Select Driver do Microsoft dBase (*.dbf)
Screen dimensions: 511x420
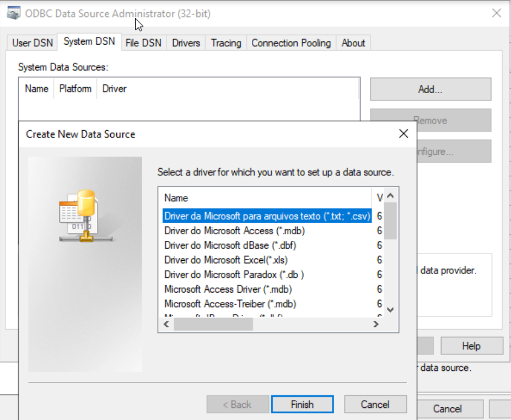point(230,245)
